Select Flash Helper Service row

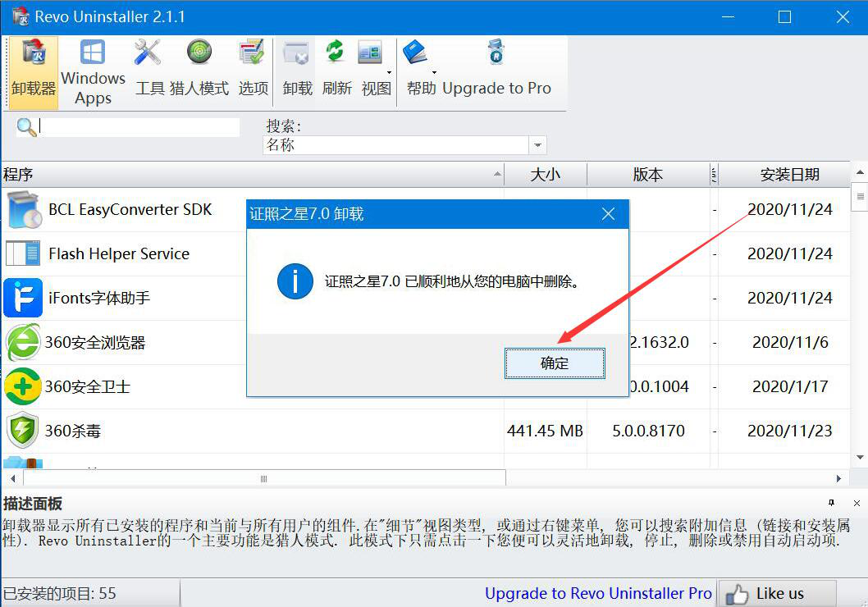coord(425,254)
